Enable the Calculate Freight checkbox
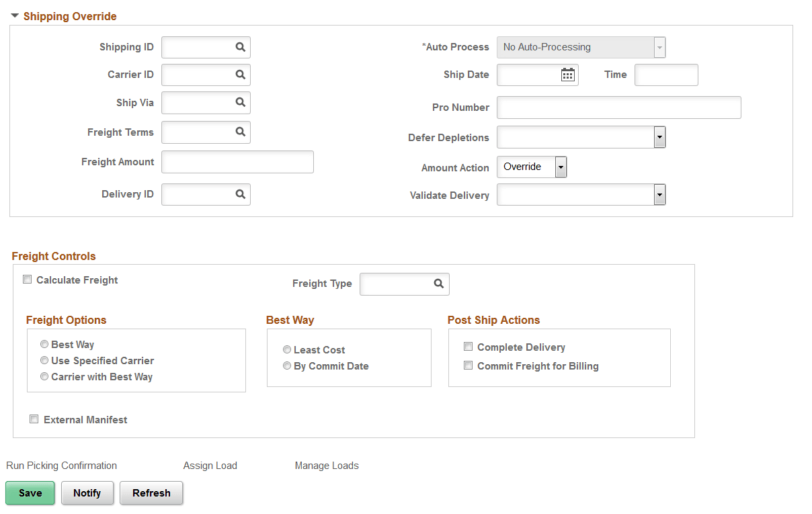Image resolution: width=812 pixels, height=514 pixels. point(27,279)
